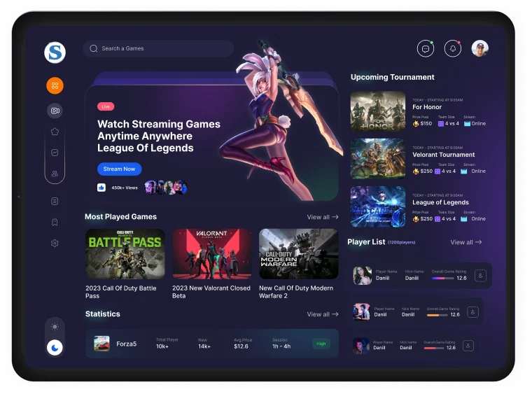Click first player's avatar photo
This screenshot has height=394, width=532.
(363, 275)
